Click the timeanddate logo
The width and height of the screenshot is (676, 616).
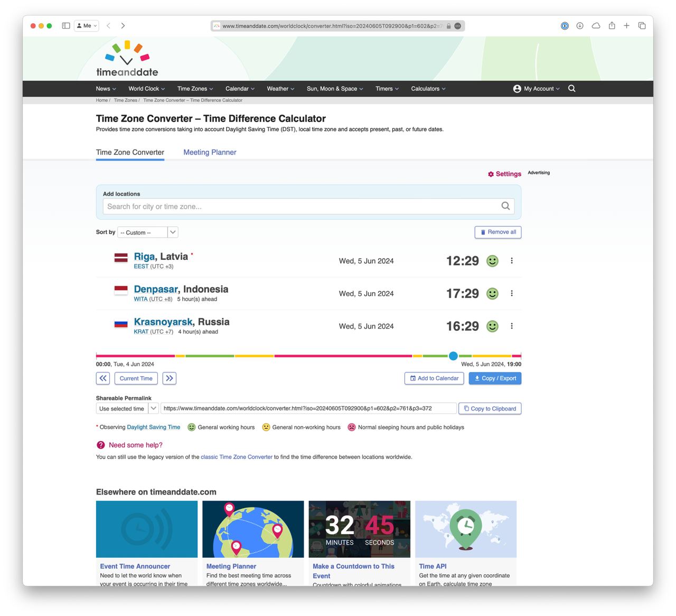tap(127, 59)
